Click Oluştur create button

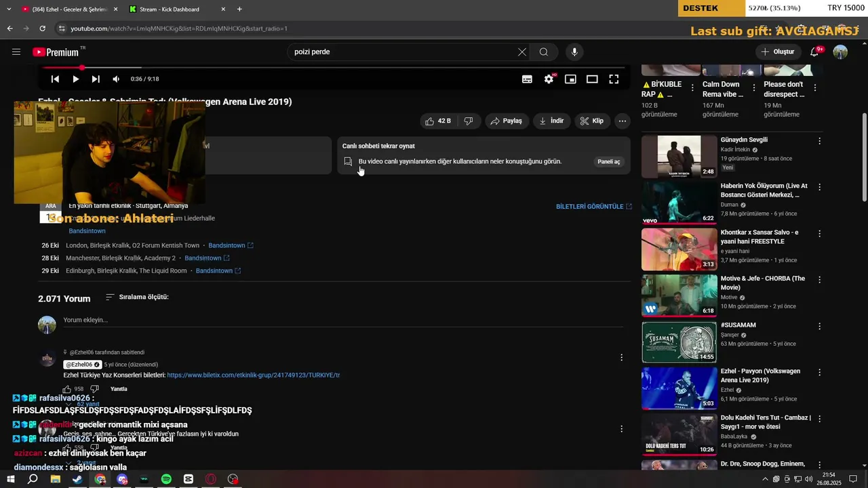pyautogui.click(x=778, y=52)
